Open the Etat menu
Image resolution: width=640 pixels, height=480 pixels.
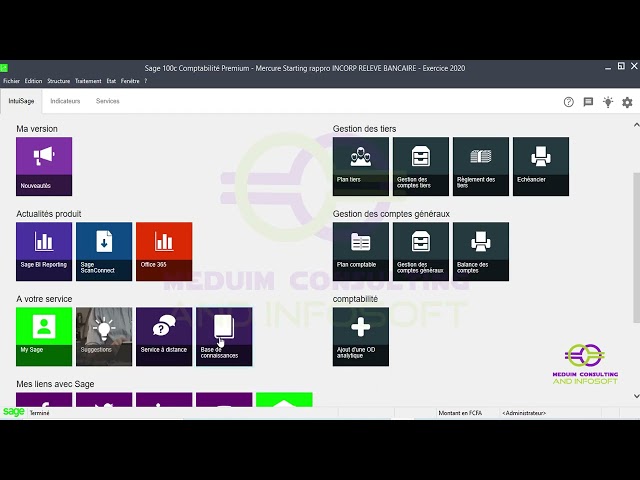[x=111, y=81]
